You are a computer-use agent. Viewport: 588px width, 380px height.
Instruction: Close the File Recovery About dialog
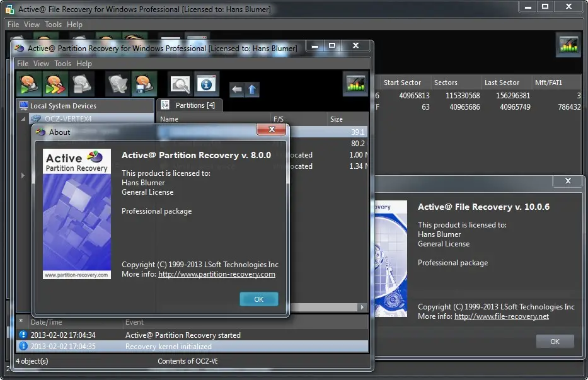[568, 181]
